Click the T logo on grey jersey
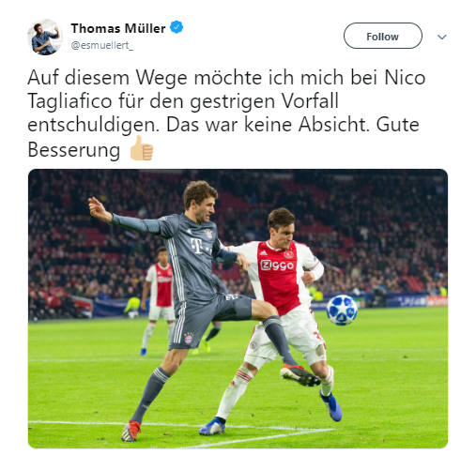This screenshot has width=476, height=455. point(197,246)
